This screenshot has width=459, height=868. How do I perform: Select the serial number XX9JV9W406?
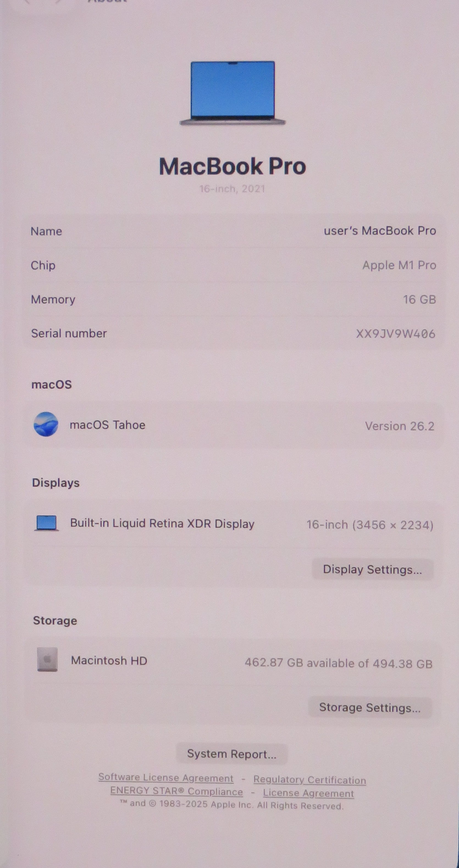click(396, 334)
